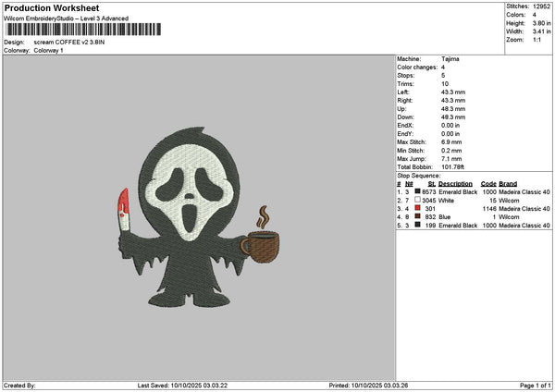Click the Stitches count 12952

(x=541, y=6)
